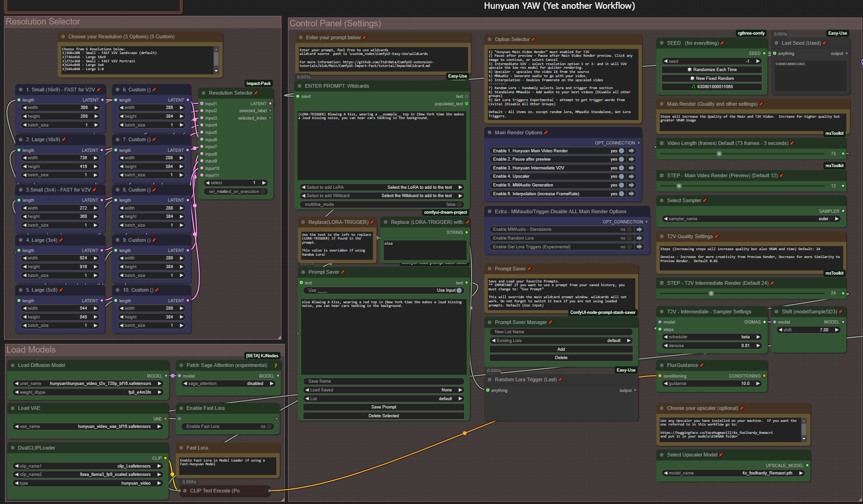Viewport: 863px width, 504px height.
Task: Click collapse dot on FluxGuidance node header
Action: pyautogui.click(x=661, y=366)
